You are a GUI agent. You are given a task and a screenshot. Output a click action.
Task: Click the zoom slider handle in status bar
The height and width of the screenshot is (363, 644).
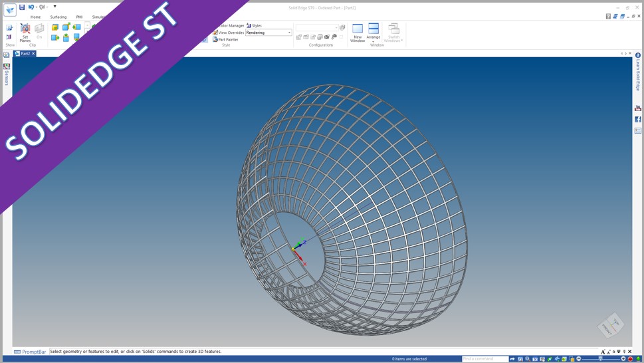pyautogui.click(x=600, y=359)
